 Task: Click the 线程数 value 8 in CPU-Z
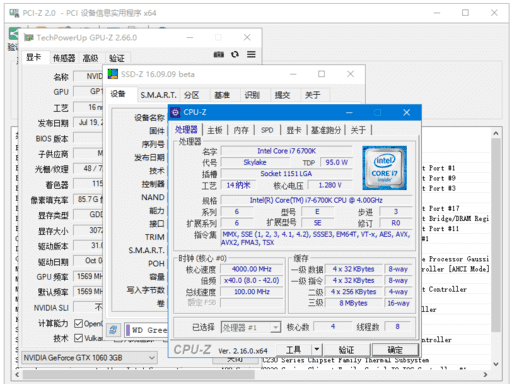397,326
